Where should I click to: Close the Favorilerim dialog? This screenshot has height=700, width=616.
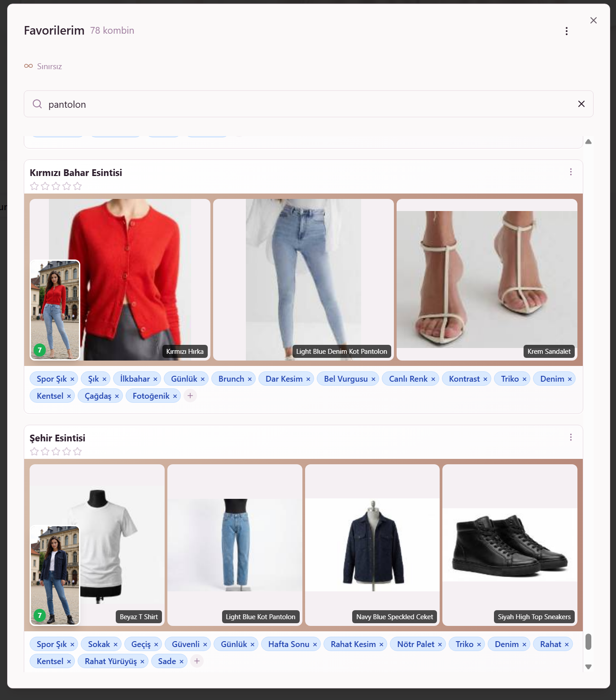(593, 20)
